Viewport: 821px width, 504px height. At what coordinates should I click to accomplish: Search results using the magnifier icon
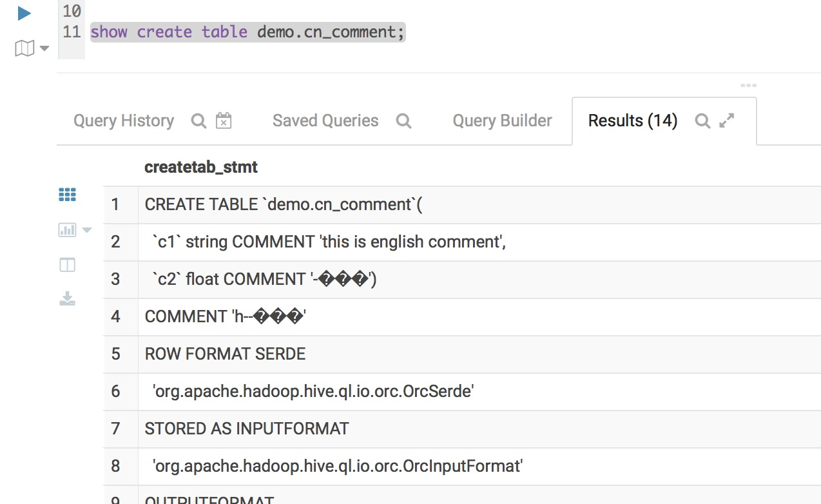pyautogui.click(x=702, y=121)
